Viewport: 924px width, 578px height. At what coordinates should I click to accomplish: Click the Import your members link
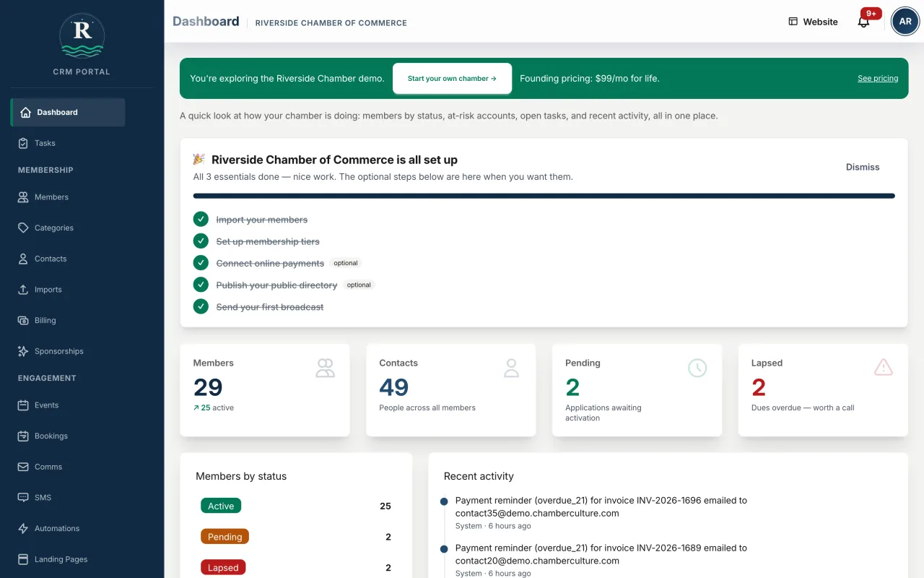click(x=262, y=220)
